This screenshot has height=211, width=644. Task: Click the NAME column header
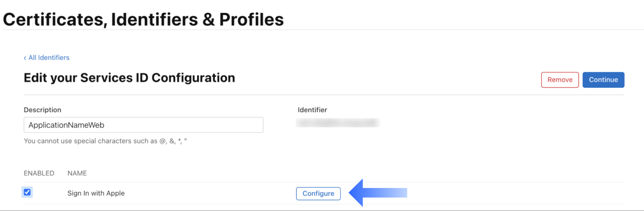pyautogui.click(x=77, y=173)
